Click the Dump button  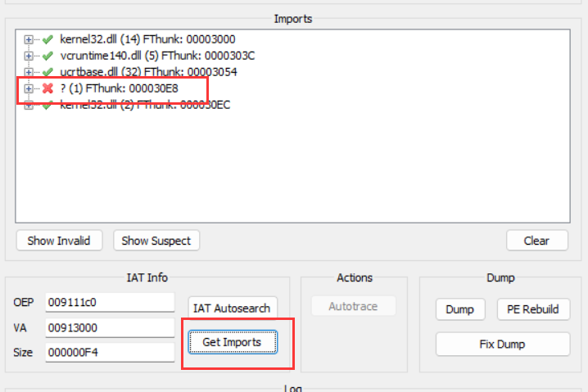(459, 309)
